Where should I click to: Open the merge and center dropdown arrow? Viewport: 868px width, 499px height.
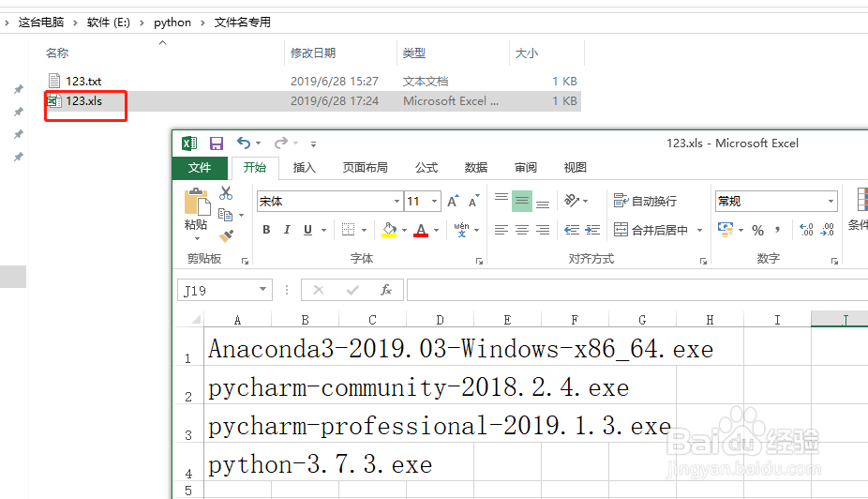(699, 230)
